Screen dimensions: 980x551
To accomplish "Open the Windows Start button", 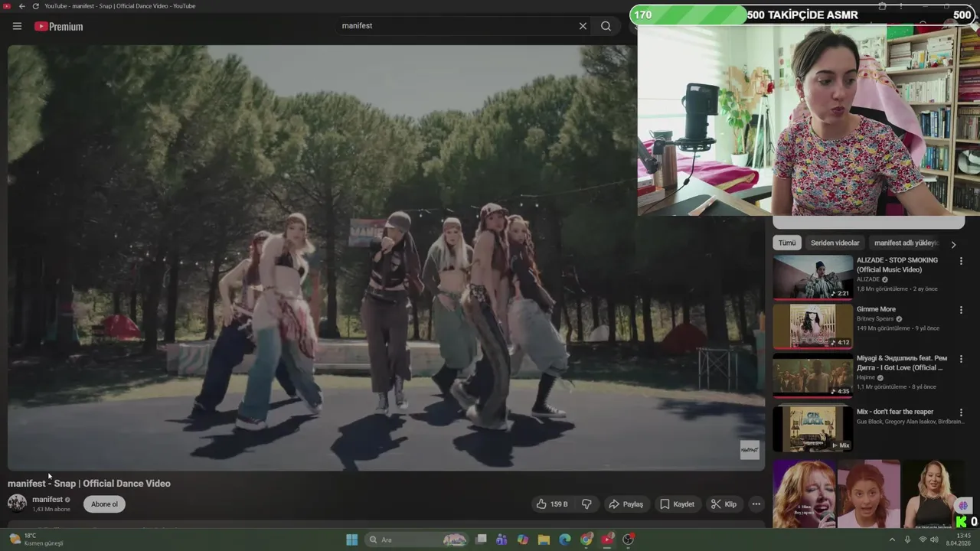I will click(x=351, y=540).
